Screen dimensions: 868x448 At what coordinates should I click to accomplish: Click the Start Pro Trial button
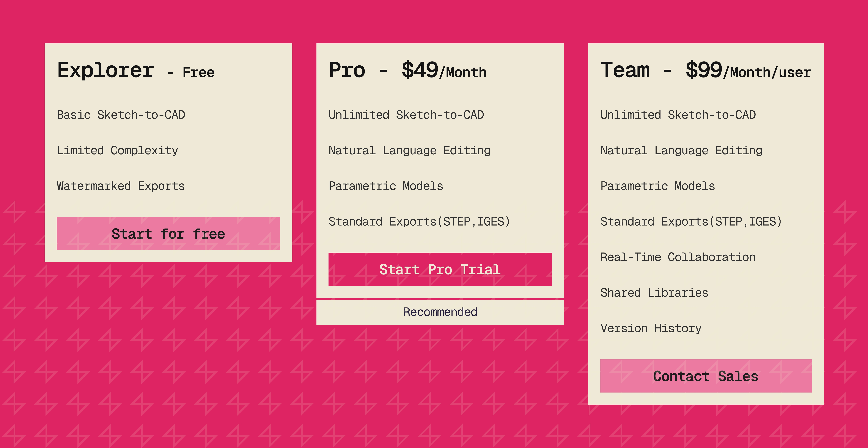440,269
